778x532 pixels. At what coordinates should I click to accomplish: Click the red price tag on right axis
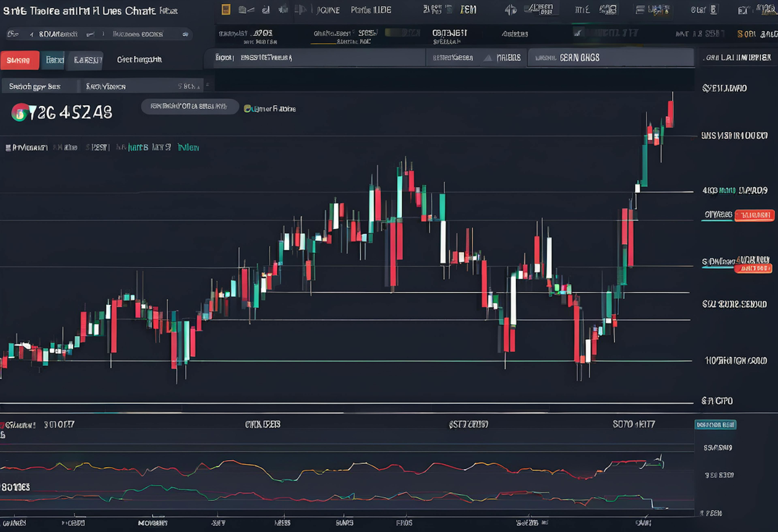(x=754, y=215)
